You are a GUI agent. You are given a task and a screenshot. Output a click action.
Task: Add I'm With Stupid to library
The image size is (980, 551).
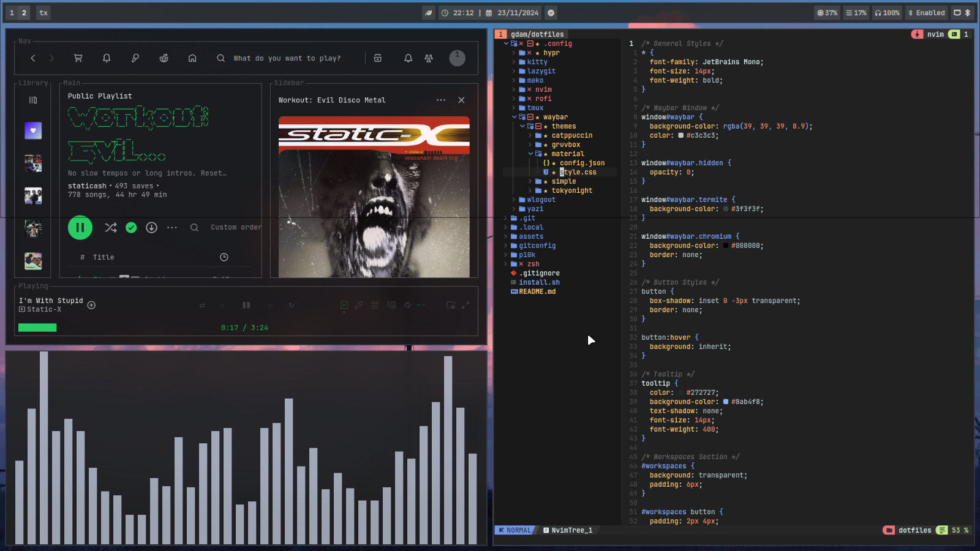pyautogui.click(x=91, y=305)
